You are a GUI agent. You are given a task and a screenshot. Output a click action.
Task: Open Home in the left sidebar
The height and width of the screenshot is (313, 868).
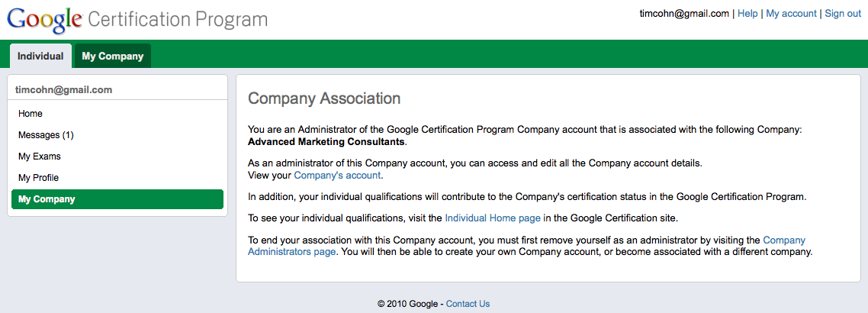(31, 114)
